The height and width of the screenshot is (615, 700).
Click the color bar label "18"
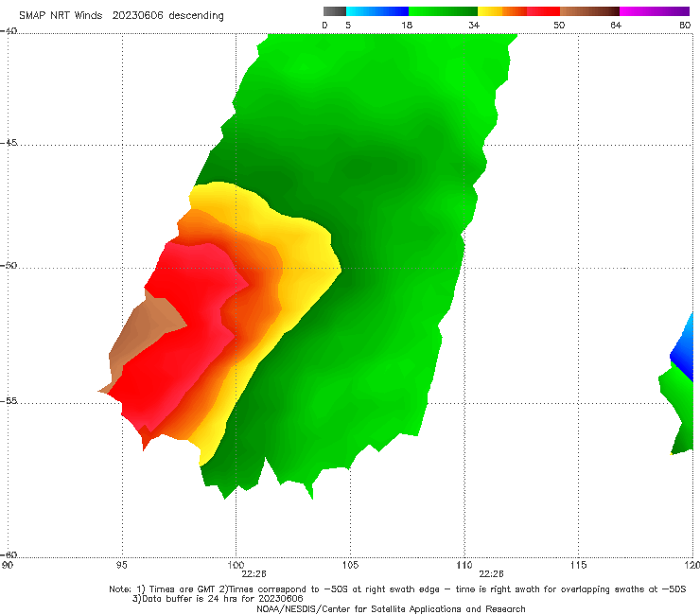point(407,26)
